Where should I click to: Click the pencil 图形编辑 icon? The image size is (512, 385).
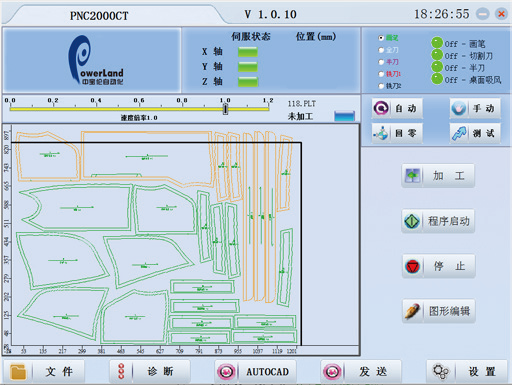coord(413,311)
